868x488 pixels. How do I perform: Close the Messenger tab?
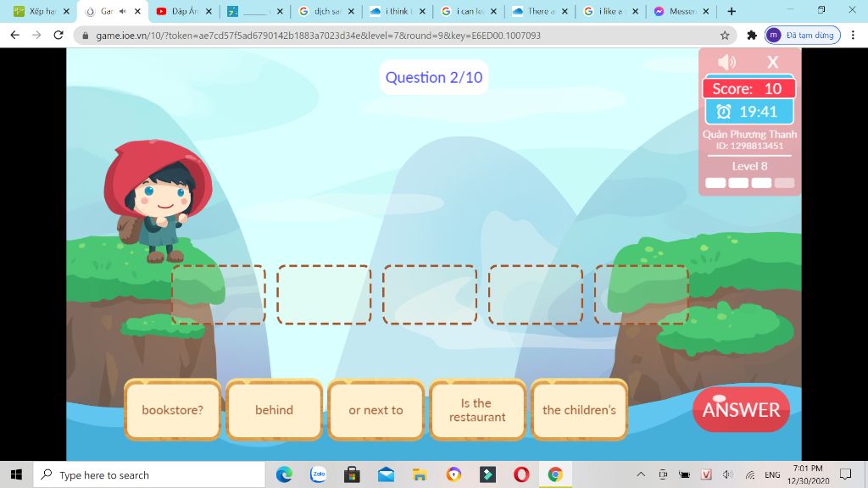coord(706,11)
